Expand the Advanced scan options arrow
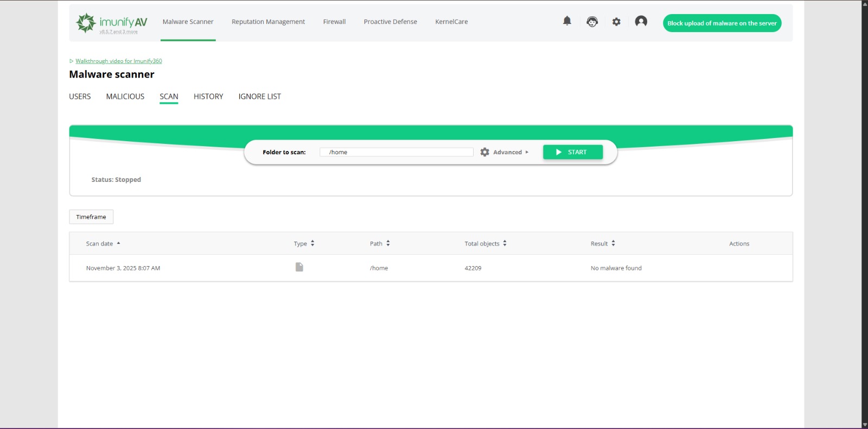This screenshot has width=868, height=429. [527, 152]
